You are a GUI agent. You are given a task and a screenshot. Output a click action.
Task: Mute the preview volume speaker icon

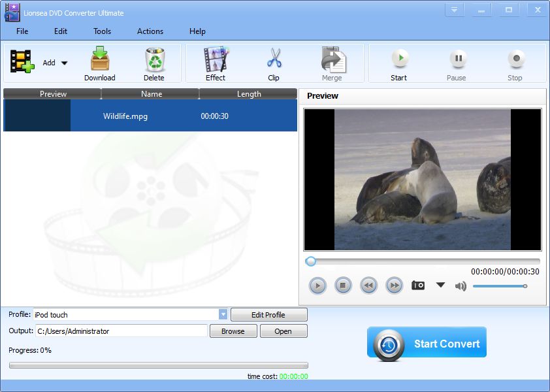461,286
